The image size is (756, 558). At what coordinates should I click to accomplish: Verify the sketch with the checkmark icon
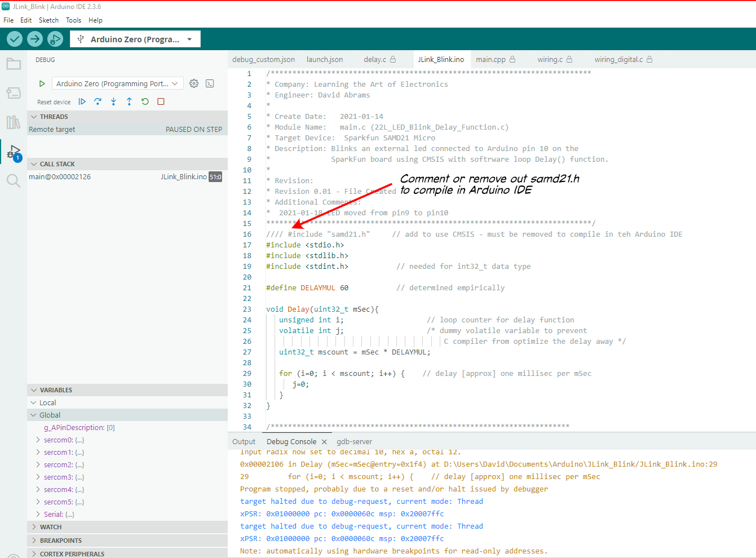click(14, 39)
